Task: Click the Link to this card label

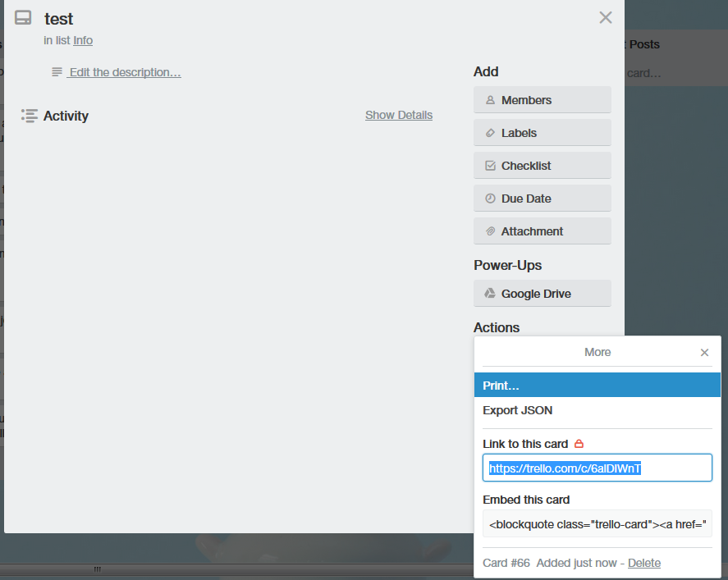Action: click(525, 444)
